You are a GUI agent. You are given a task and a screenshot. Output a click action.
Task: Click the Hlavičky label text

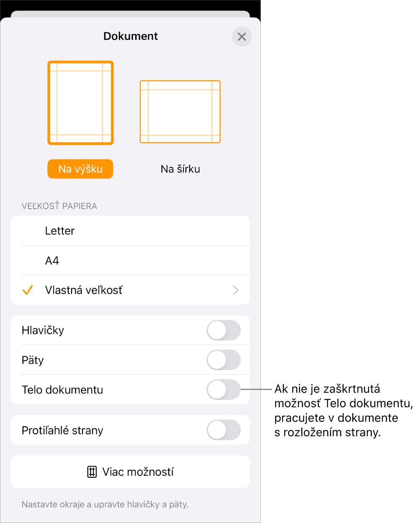pos(43,330)
